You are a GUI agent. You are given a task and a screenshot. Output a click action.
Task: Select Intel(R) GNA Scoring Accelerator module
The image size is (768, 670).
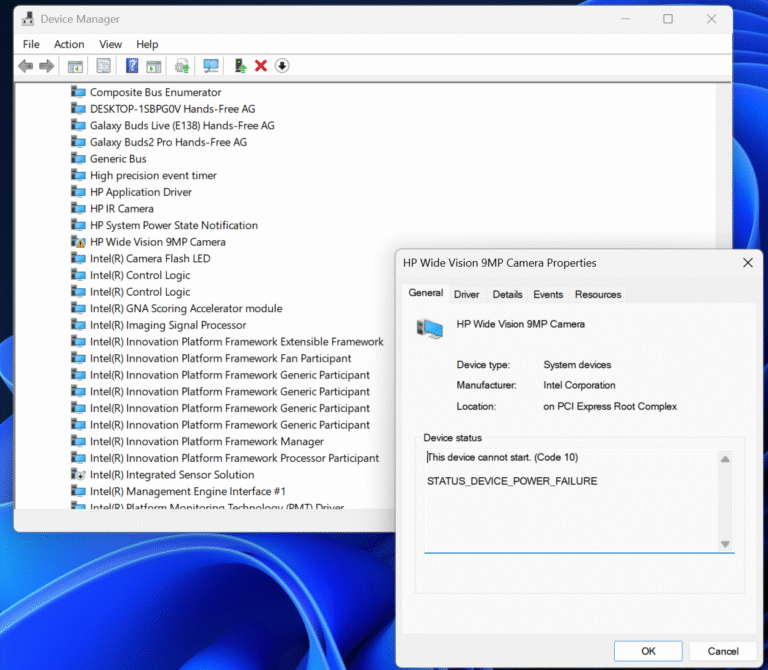click(x=186, y=309)
